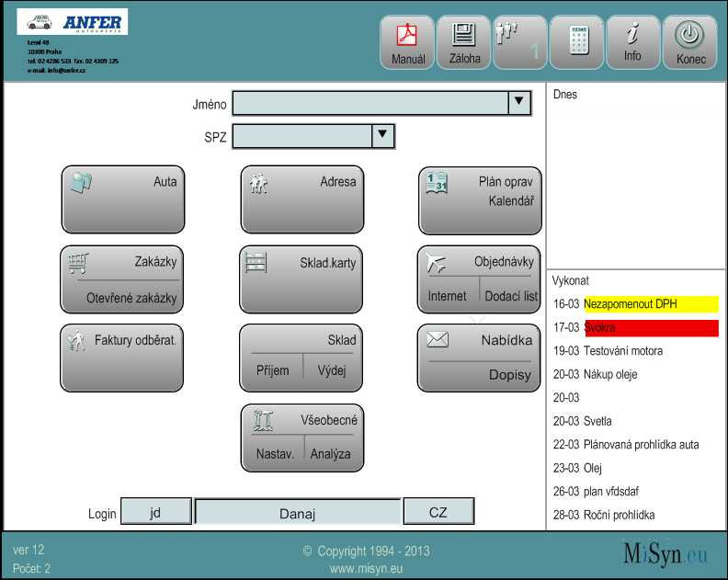Open Analýza
Image resolution: width=728 pixels, height=580 pixels.
[x=330, y=454]
